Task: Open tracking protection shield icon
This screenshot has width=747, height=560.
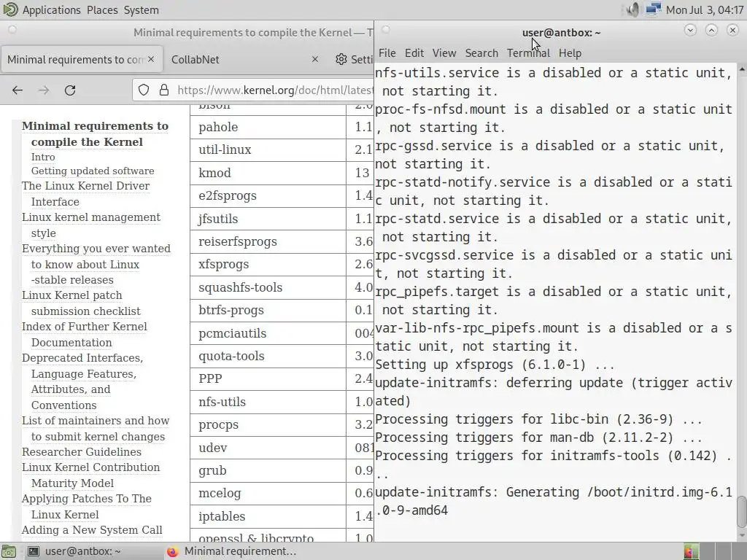Action: click(144, 90)
